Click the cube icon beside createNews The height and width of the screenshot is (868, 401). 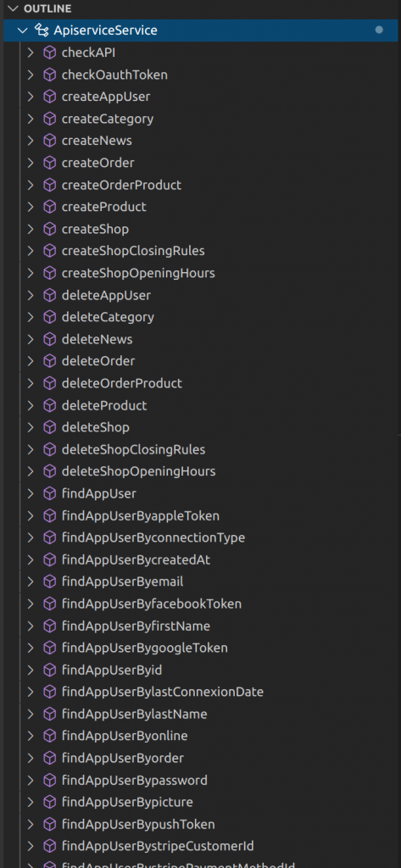point(50,141)
